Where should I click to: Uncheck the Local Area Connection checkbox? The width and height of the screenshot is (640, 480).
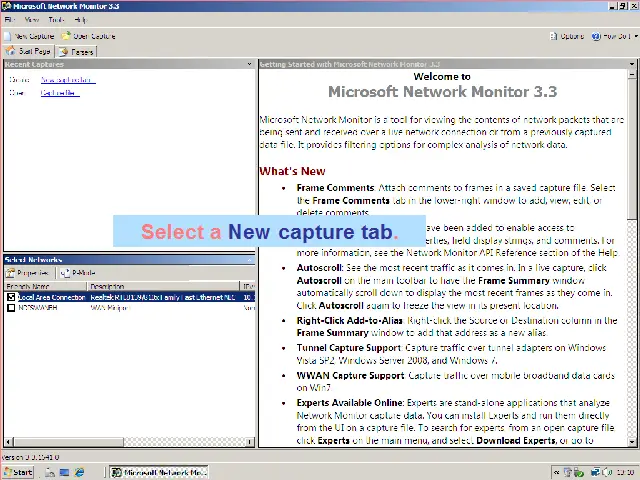11,297
